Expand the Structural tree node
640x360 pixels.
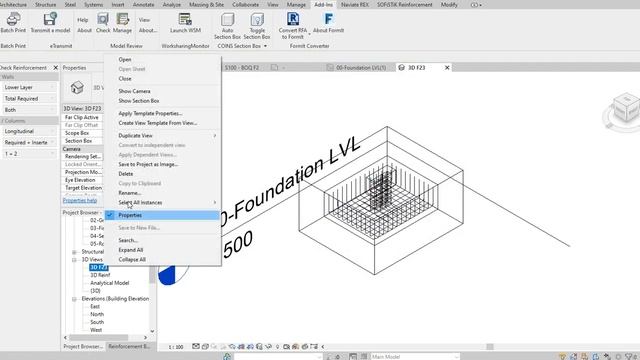pos(74,252)
